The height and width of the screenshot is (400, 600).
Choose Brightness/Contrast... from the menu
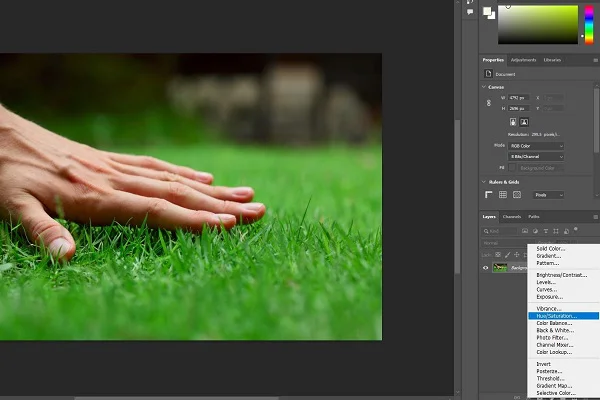tap(563, 275)
